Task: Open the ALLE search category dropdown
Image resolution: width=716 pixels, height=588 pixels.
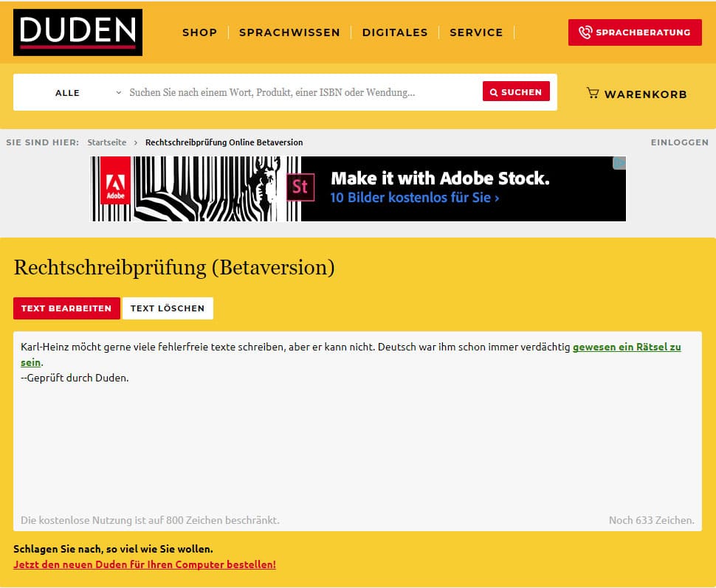Action: point(88,93)
